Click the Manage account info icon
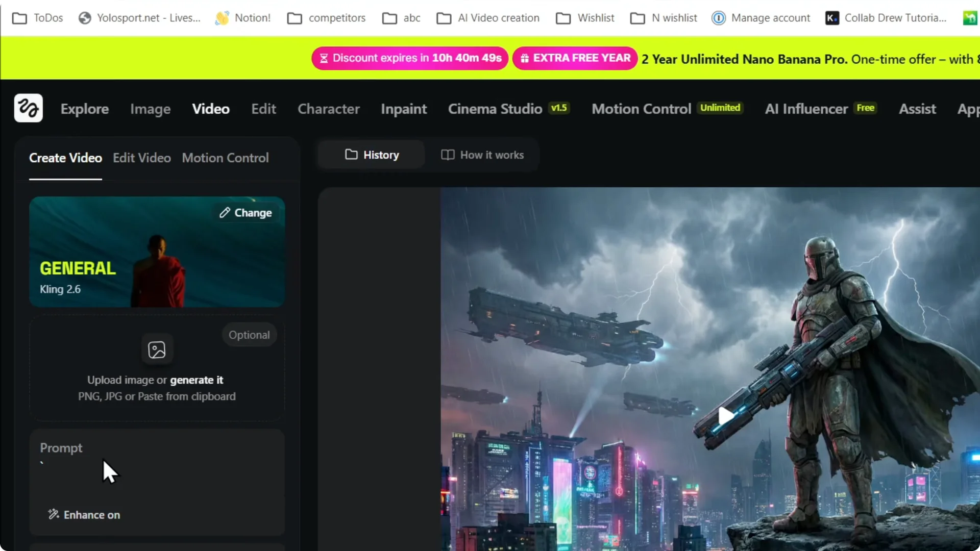The image size is (980, 551). pos(719,17)
